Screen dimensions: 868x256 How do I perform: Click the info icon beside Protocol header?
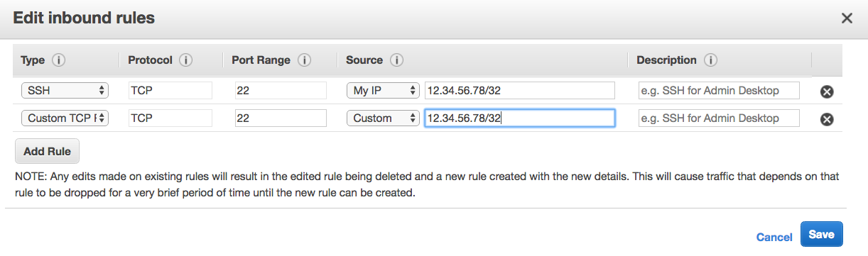click(x=186, y=60)
